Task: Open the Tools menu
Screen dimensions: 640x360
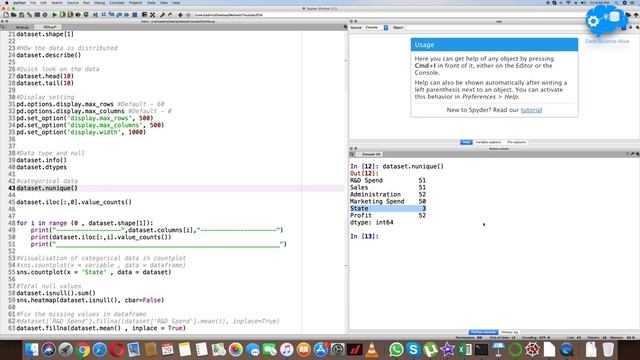Action: click(151, 2)
